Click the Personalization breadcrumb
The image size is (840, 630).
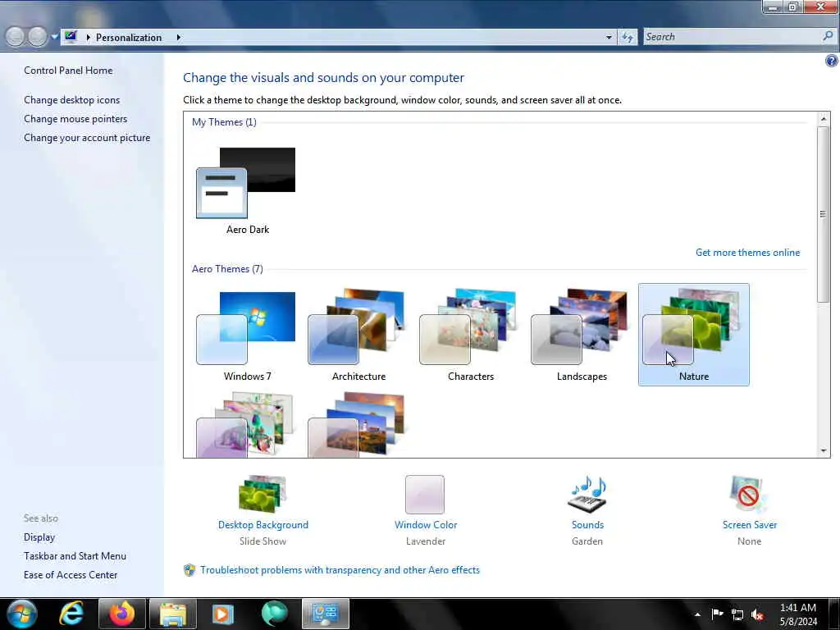coord(129,38)
